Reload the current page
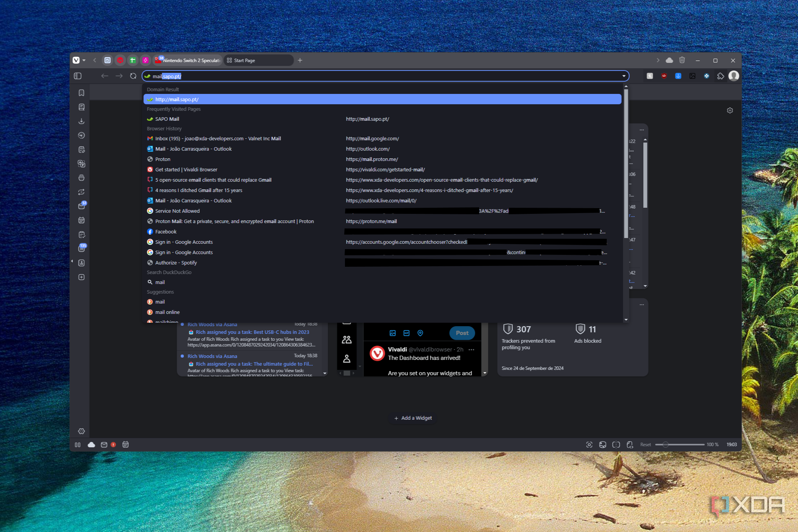798x532 pixels. [x=133, y=76]
